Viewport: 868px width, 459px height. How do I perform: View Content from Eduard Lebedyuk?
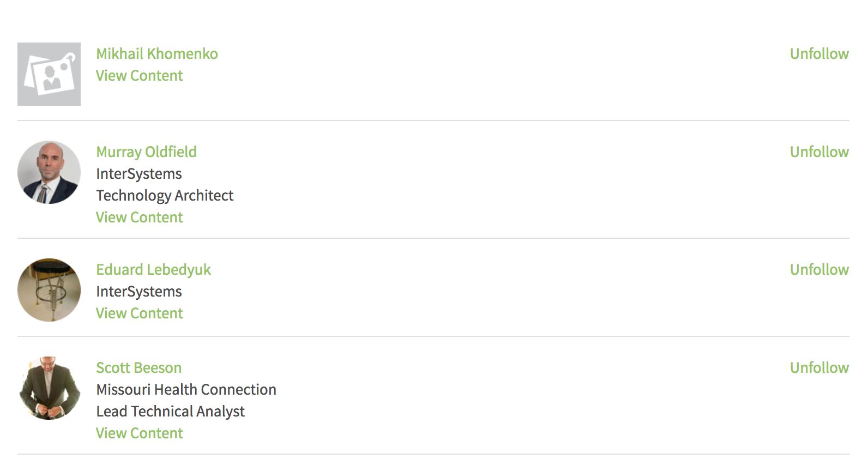(x=139, y=313)
